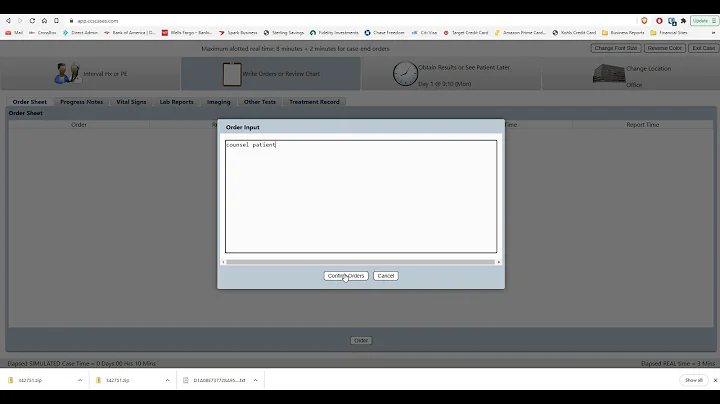Switch to the Order Sheet tab
The image size is (720, 404).
pos(29,102)
